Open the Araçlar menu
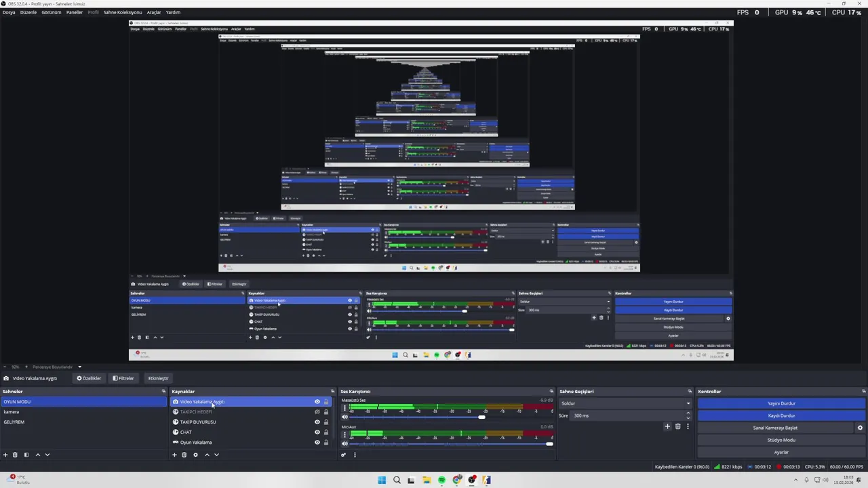868x488 pixels. pos(154,12)
